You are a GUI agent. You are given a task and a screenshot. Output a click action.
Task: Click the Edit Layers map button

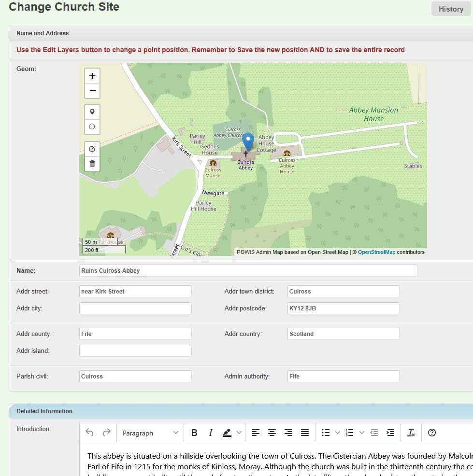click(x=92, y=149)
